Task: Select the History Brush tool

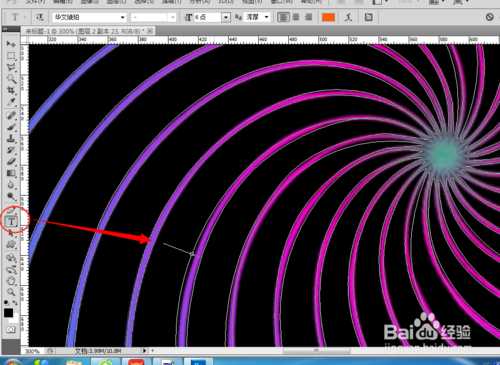Action: click(x=11, y=150)
